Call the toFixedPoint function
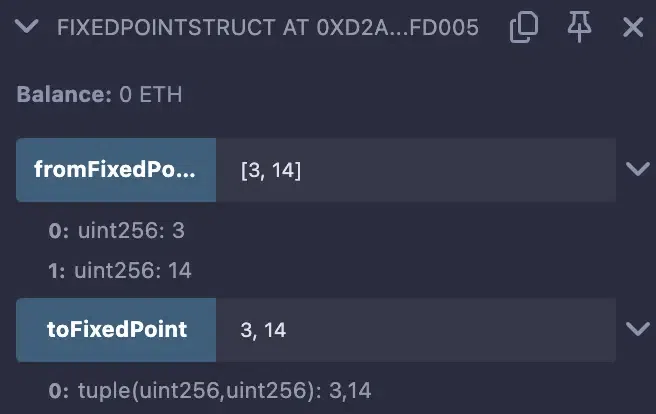Viewport: 656px width, 414px height. (115, 329)
